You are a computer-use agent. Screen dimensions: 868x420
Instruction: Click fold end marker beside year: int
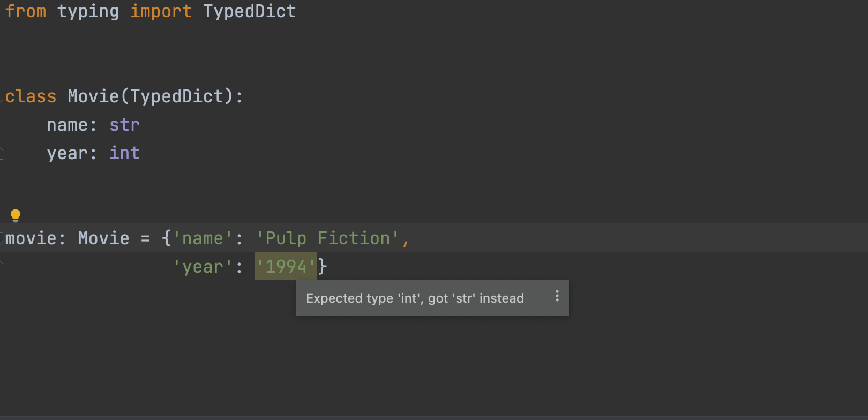pos(2,154)
